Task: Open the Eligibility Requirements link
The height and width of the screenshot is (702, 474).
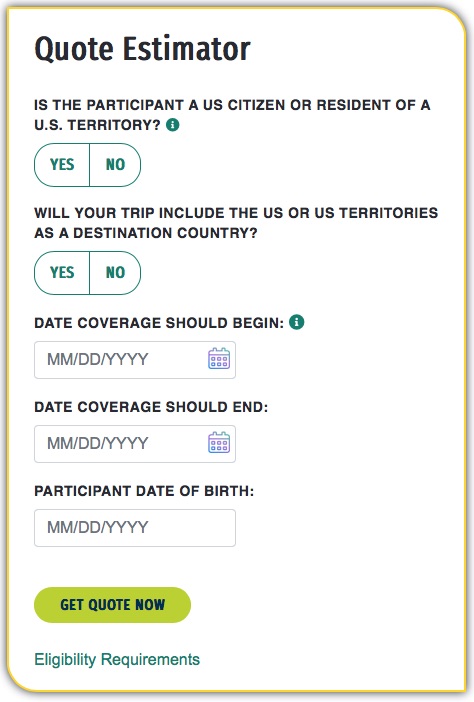Action: point(117,659)
